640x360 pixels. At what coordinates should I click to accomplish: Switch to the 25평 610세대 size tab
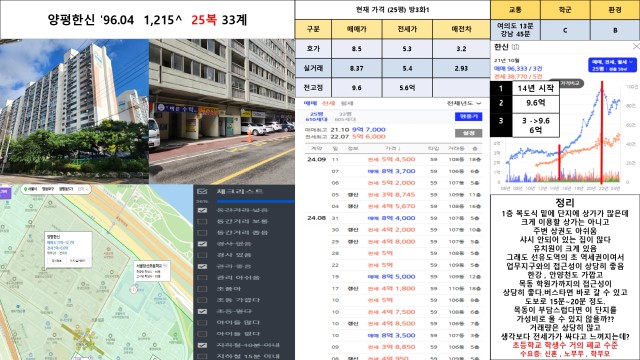pos(316,117)
